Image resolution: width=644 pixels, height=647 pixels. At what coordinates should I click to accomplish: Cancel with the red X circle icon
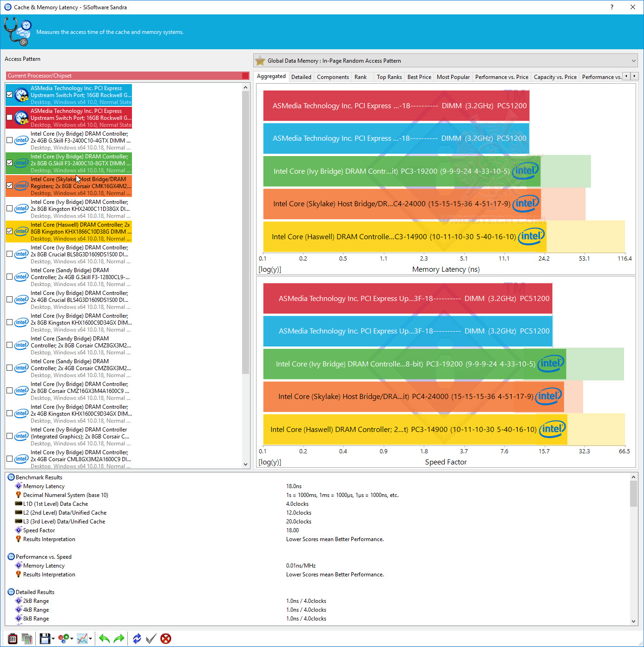pyautogui.click(x=166, y=639)
